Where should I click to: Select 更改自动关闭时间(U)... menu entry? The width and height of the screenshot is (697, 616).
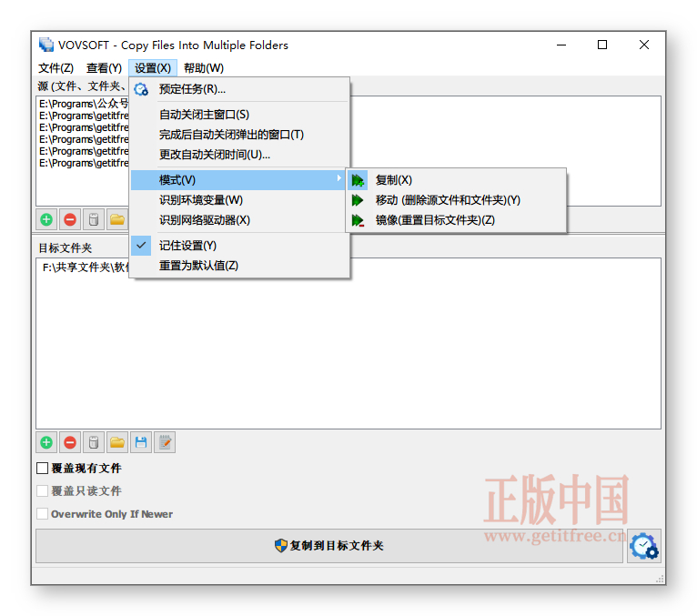point(239,155)
